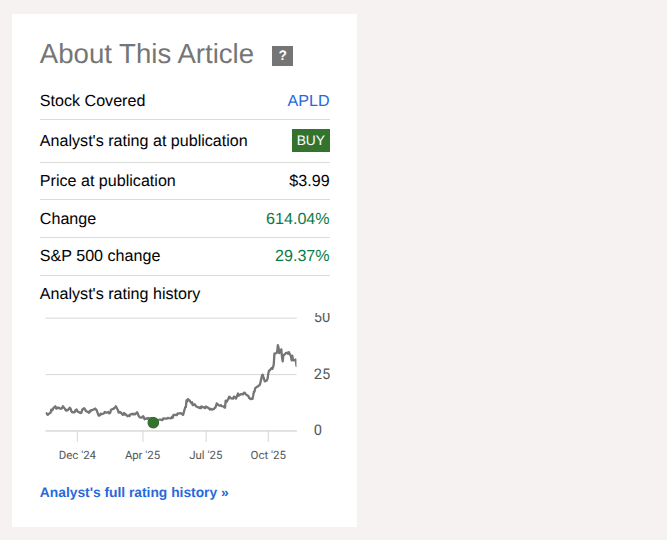Click the S&P 500 change label
667x540 pixels.
click(100, 255)
